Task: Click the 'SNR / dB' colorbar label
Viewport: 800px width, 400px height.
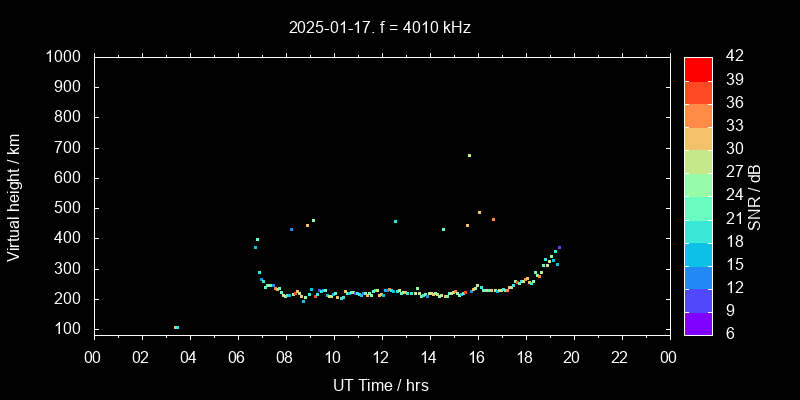Action: [755, 194]
